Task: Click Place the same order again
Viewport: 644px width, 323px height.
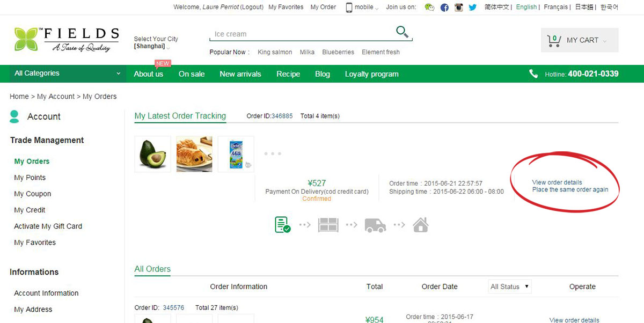Action: tap(570, 189)
